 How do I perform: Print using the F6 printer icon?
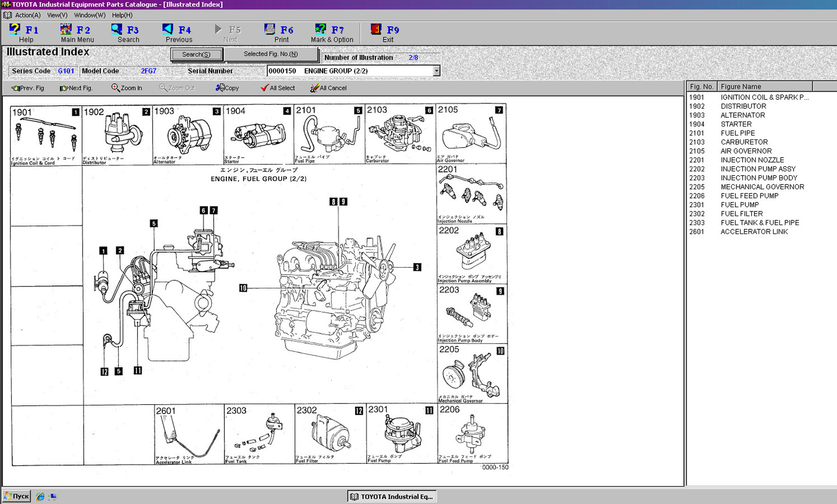270,30
